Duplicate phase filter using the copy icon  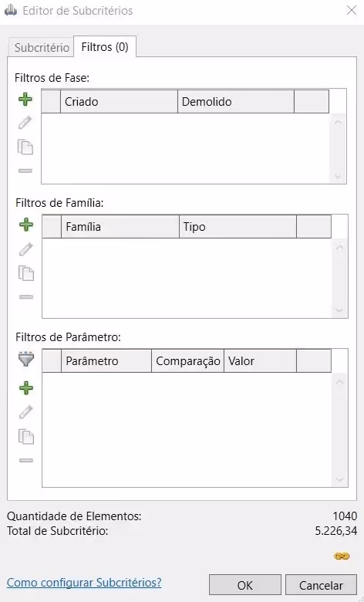coord(25,147)
